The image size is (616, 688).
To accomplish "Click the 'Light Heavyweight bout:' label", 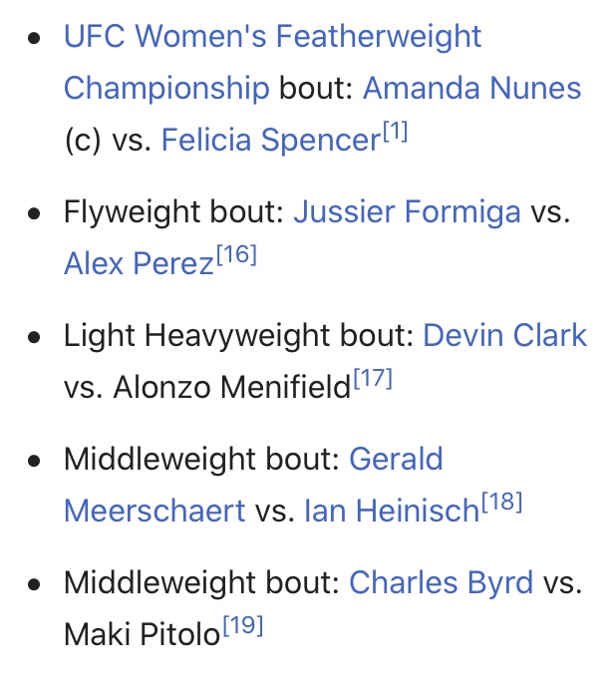I will click(x=238, y=335).
